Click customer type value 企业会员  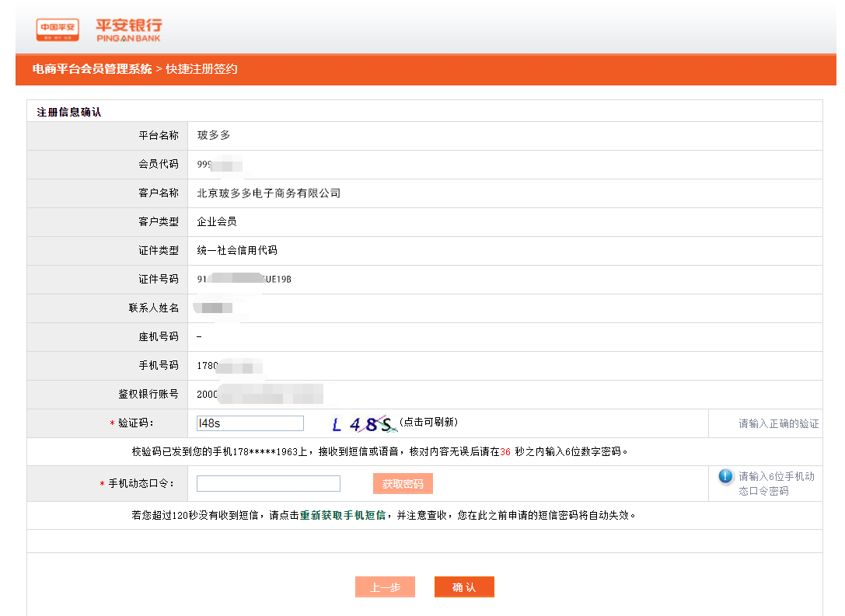click(217, 221)
